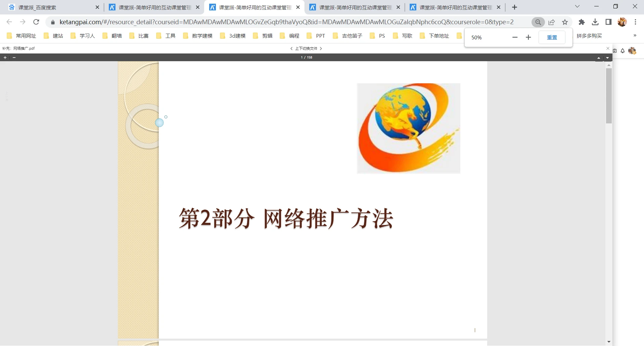Toggle the browser side panel icon
This screenshot has width=644, height=346.
[x=608, y=22]
